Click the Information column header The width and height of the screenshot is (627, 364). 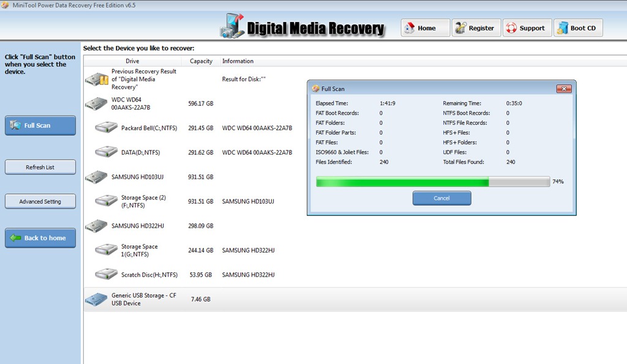238,61
